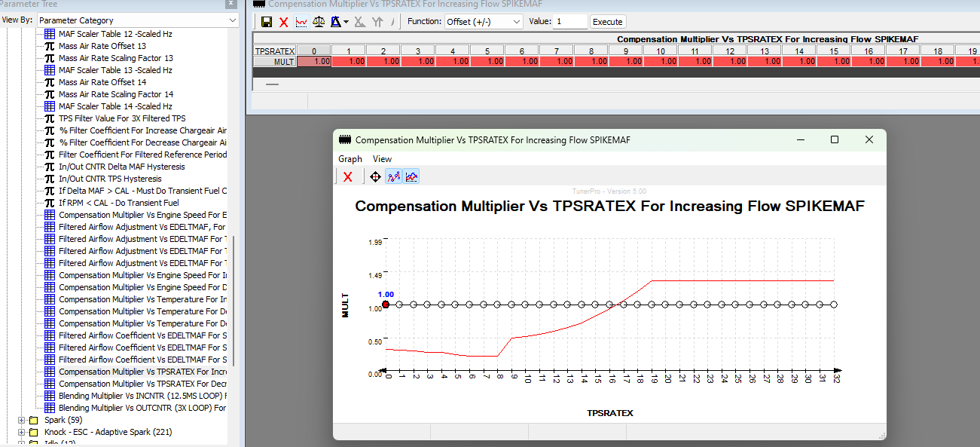This screenshot has height=447, width=980.
Task: Select the MULT cell under column 0
Action: pos(314,62)
